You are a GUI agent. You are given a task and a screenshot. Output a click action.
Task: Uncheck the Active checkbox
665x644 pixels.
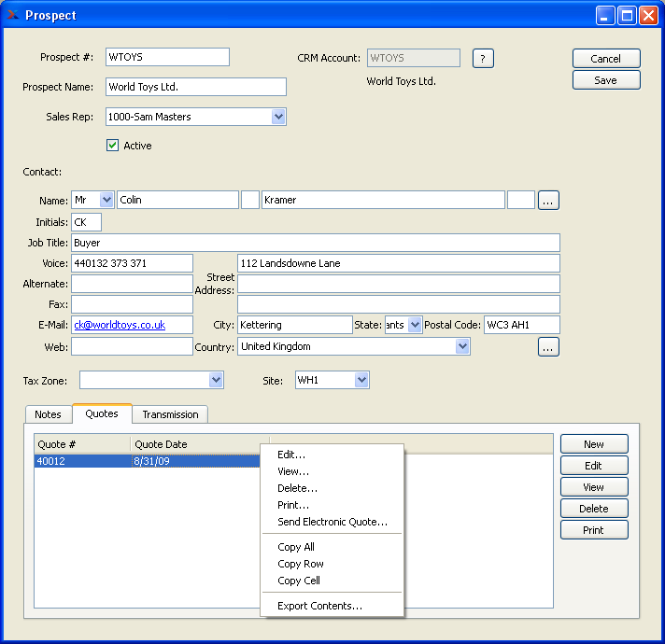[113, 146]
